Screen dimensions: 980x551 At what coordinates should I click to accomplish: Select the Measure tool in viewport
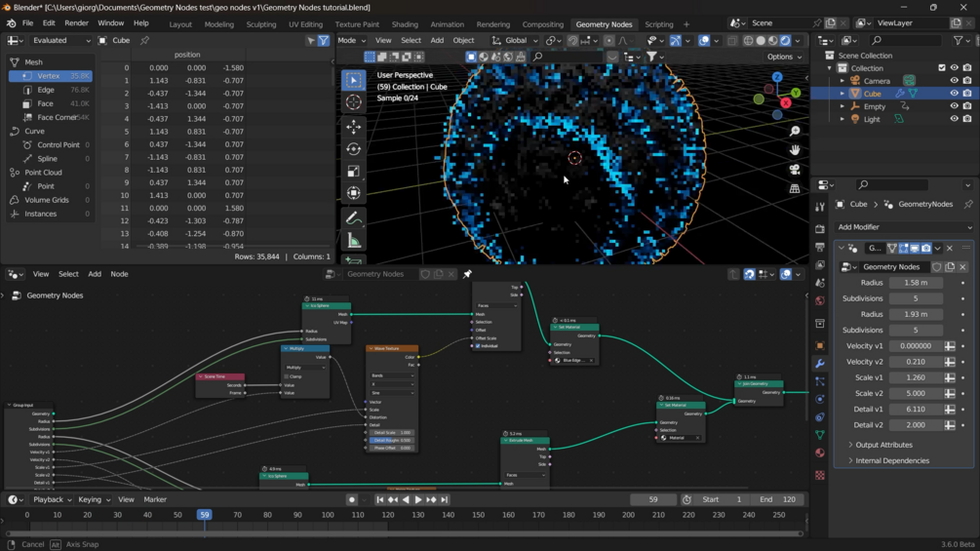click(354, 241)
